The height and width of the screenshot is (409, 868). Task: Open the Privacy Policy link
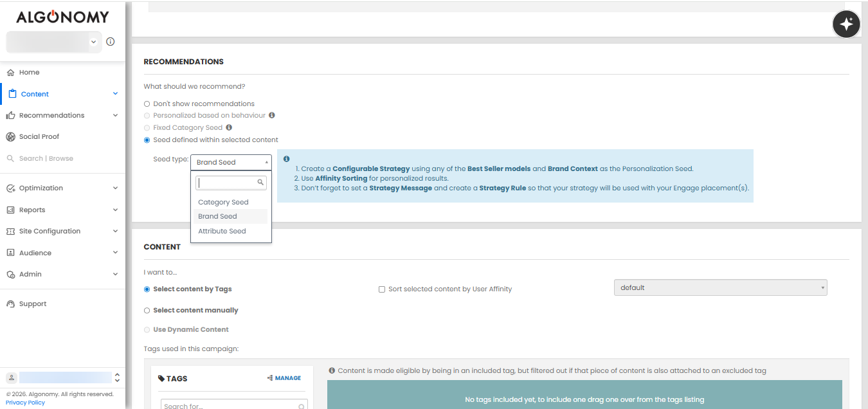coord(25,403)
